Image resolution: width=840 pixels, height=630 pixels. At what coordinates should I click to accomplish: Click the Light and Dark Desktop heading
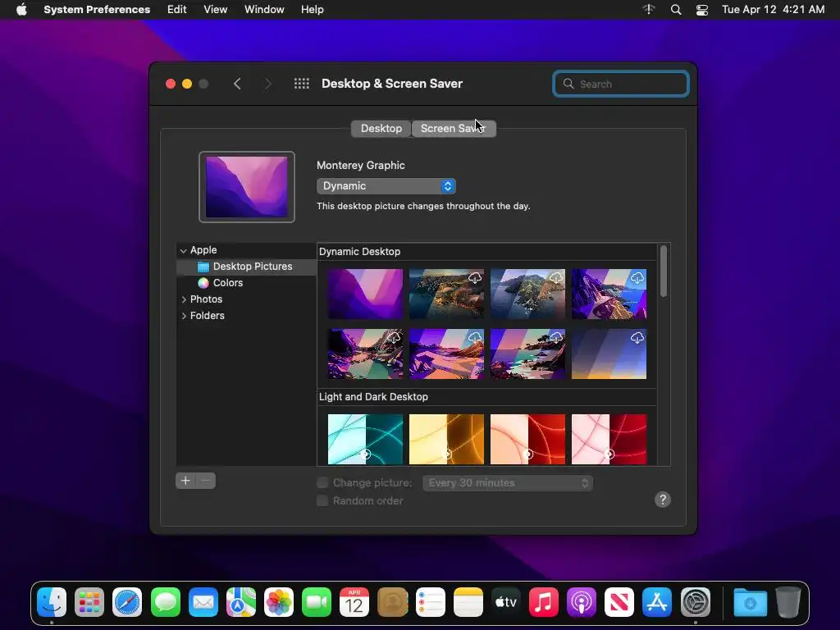click(373, 397)
